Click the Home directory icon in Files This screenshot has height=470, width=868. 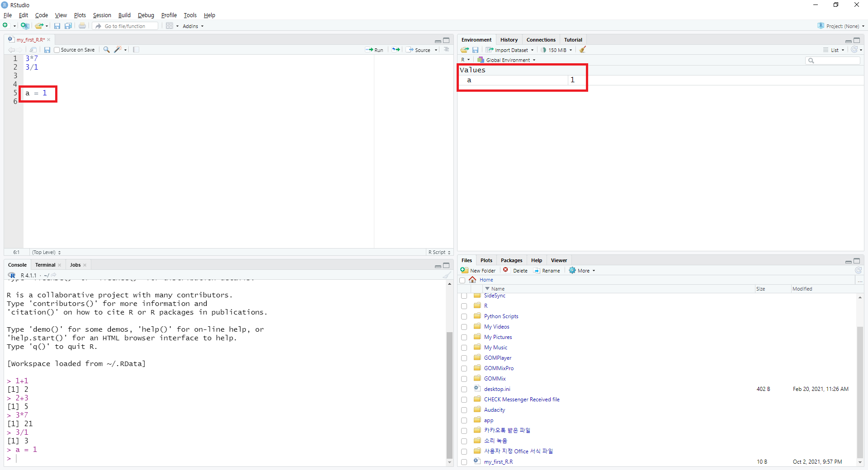(x=472, y=280)
